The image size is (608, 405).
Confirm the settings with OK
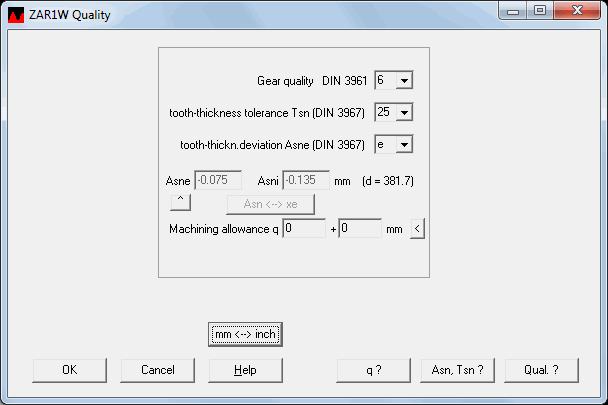point(70,369)
